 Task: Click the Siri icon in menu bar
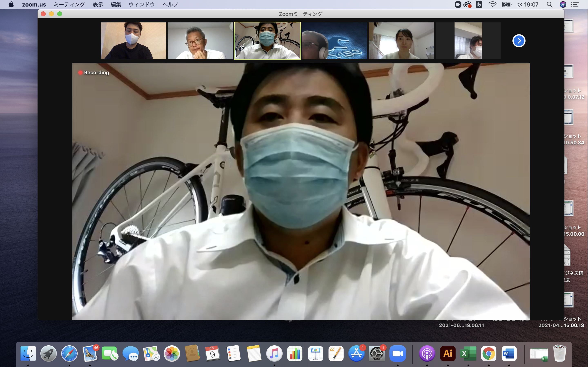tap(563, 5)
